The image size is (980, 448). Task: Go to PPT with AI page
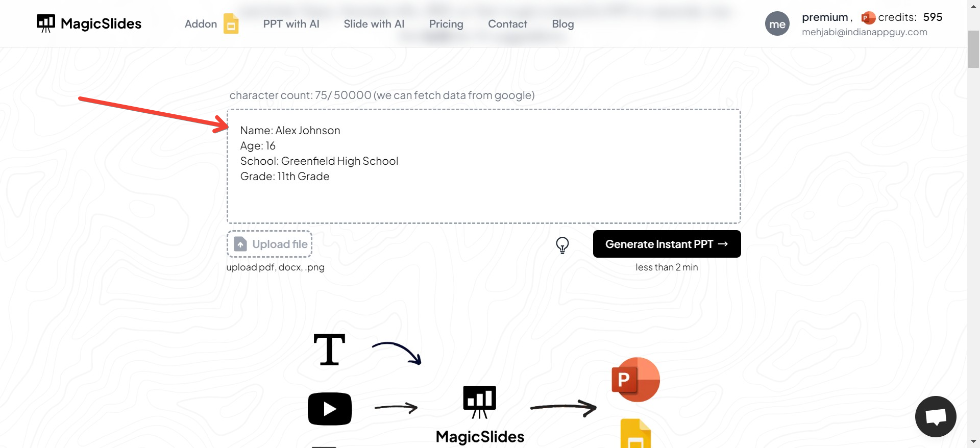pos(291,24)
